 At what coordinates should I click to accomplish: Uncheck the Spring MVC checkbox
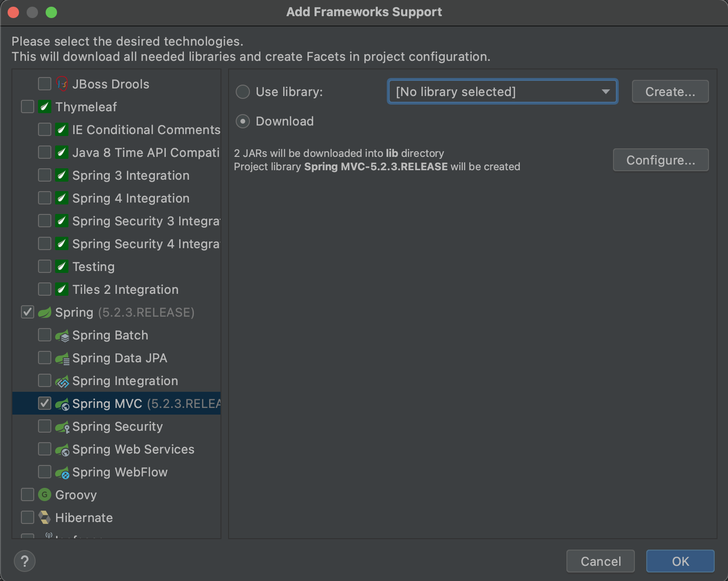coord(45,404)
